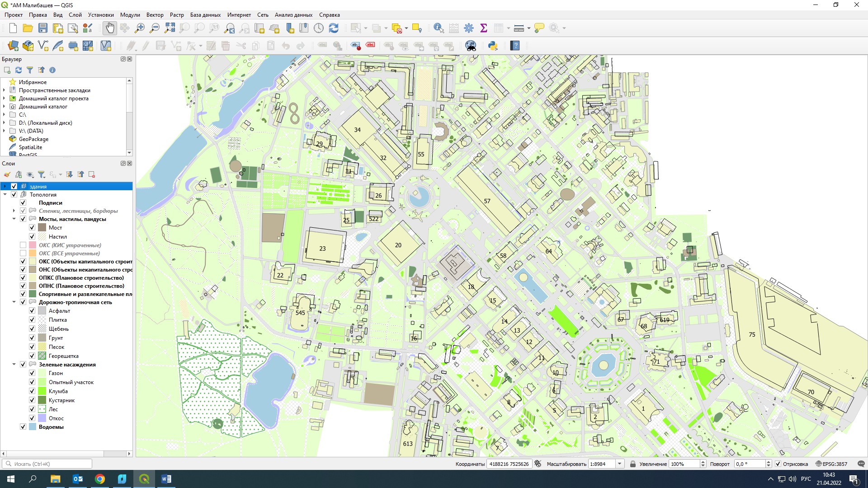Click the Save Project icon
Screen dimensions: 868x488
click(x=43, y=28)
